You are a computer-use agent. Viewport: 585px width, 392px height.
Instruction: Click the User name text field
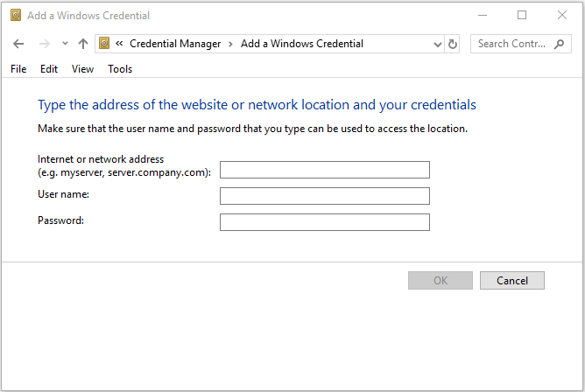click(x=325, y=196)
